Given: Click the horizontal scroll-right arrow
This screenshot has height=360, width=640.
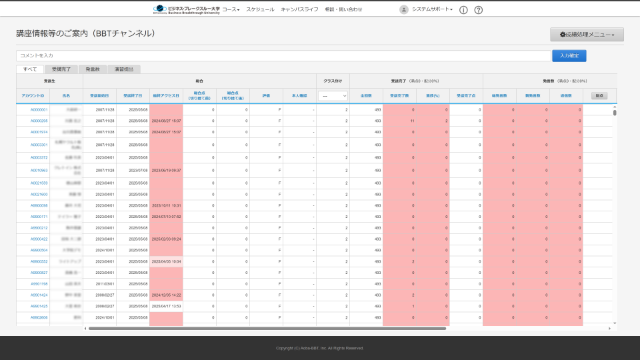Looking at the screenshot, I should pos(610,328).
